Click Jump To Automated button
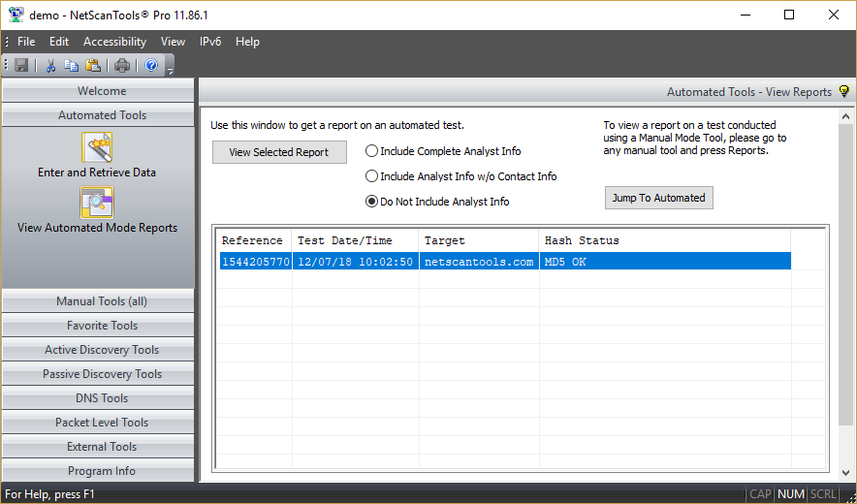857x504 pixels. click(658, 198)
